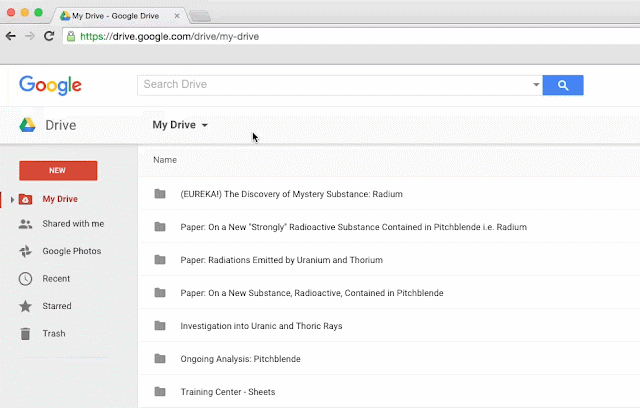Select 'Training Center - Sheets' folder
Screen dimensions: 640x408
(x=228, y=392)
